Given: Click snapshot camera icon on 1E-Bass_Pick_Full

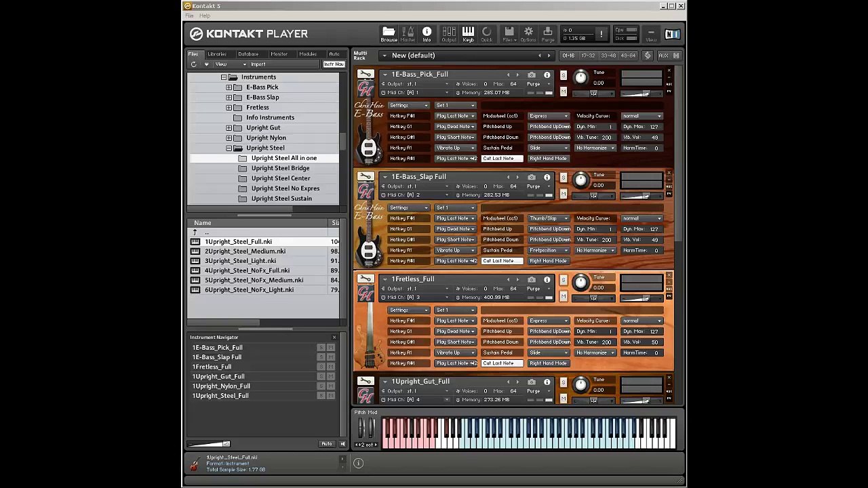Looking at the screenshot, I should 532,75.
